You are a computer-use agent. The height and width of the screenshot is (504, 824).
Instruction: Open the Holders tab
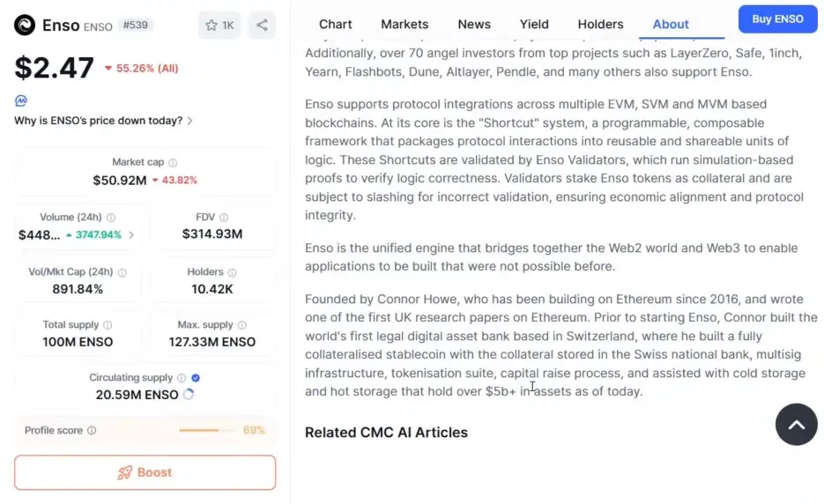[x=600, y=24]
